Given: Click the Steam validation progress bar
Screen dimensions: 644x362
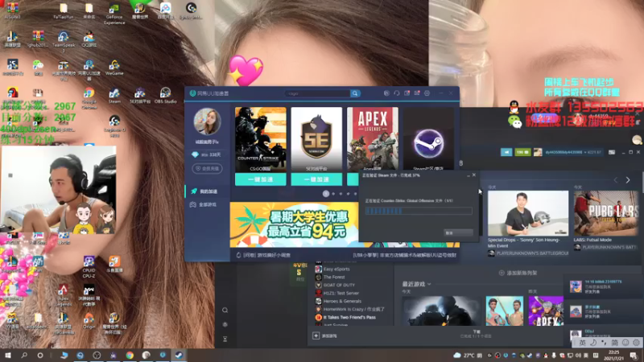Looking at the screenshot, I should 419,211.
